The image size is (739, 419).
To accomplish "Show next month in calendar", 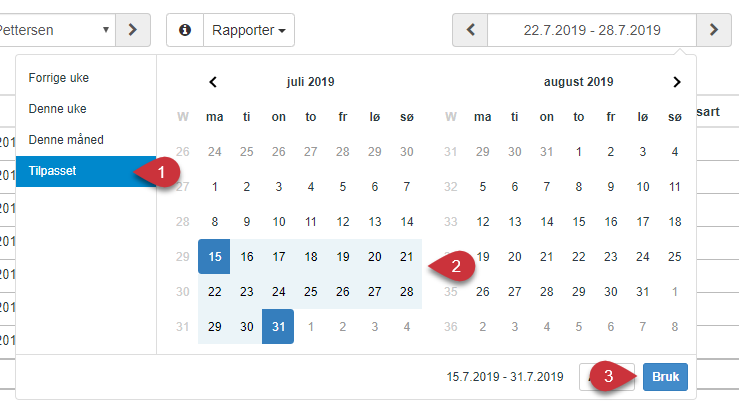I will [677, 82].
